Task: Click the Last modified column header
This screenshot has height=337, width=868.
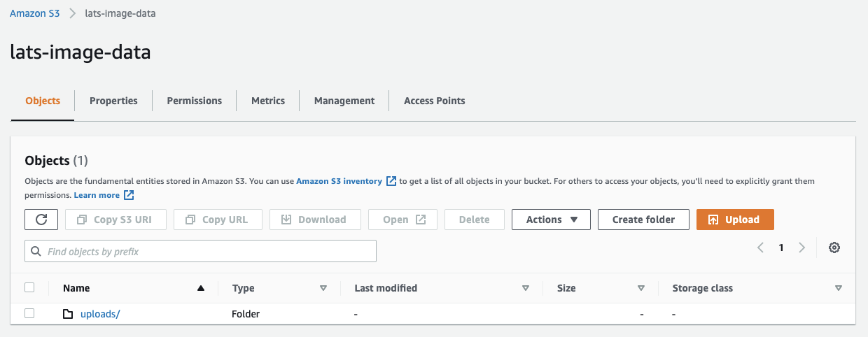Action: click(386, 288)
